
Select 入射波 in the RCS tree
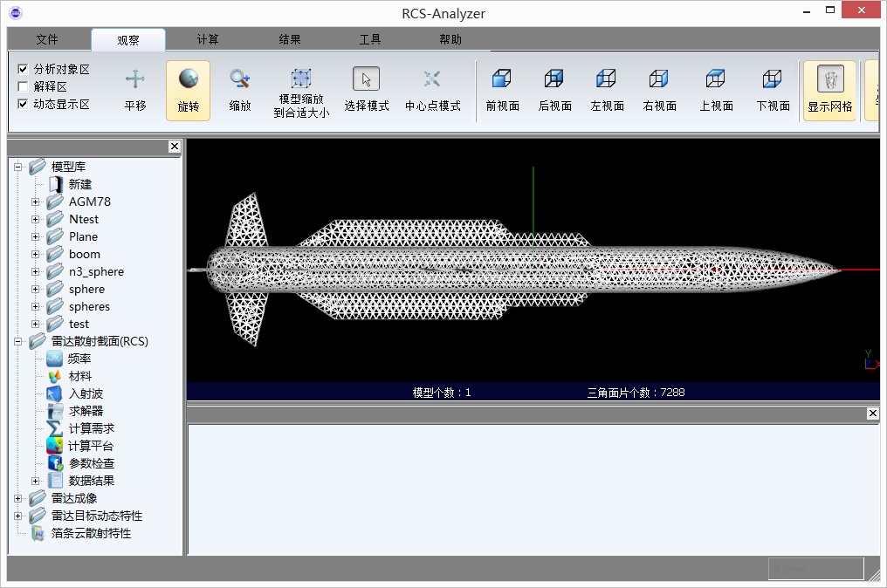[86, 393]
